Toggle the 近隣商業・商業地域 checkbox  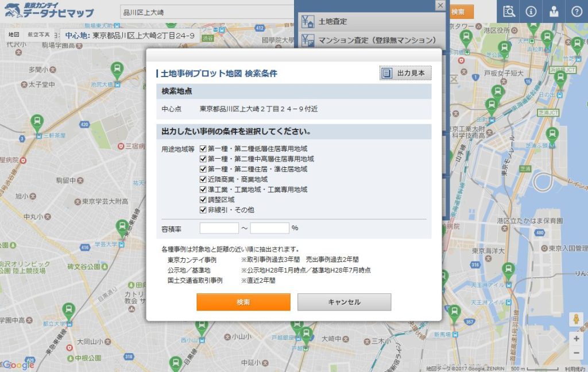click(203, 179)
